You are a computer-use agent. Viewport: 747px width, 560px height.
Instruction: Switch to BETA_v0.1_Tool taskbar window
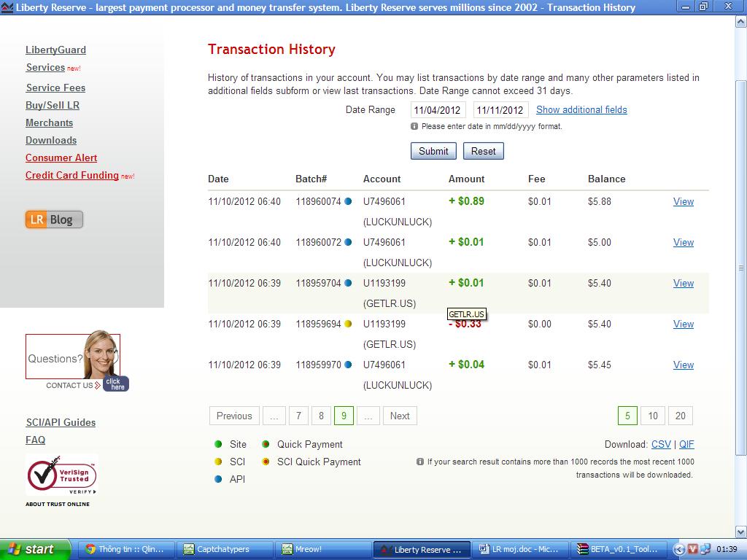pos(619,549)
